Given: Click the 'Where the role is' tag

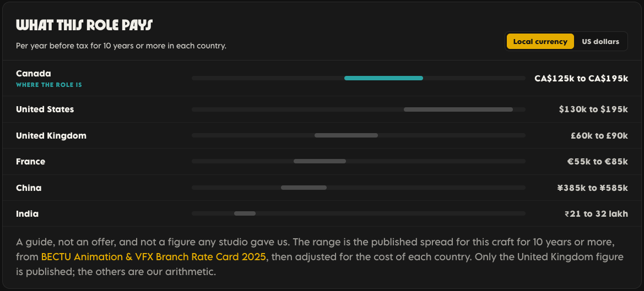Looking at the screenshot, I should pyautogui.click(x=49, y=85).
